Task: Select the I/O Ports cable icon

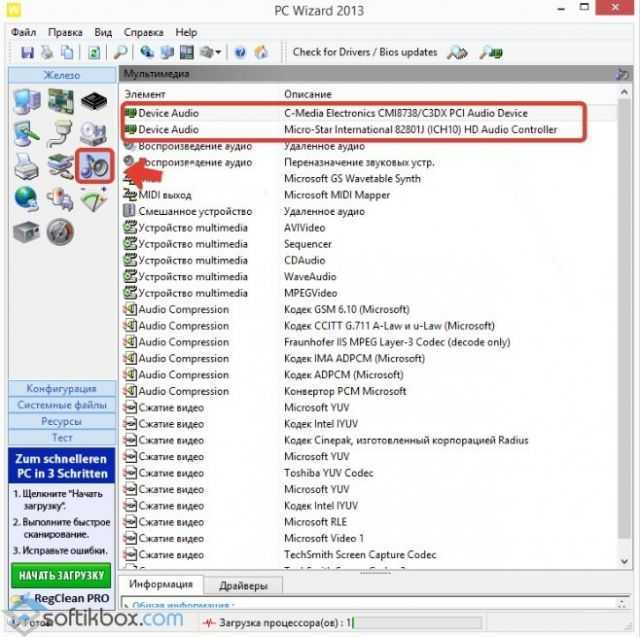Action: tap(61, 134)
